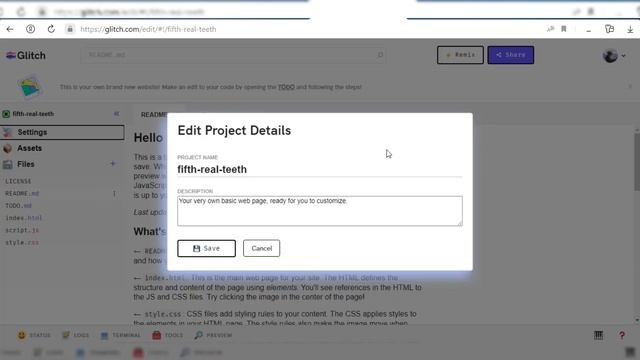
Task: Open the PREVIEW option
Action: click(x=213, y=335)
